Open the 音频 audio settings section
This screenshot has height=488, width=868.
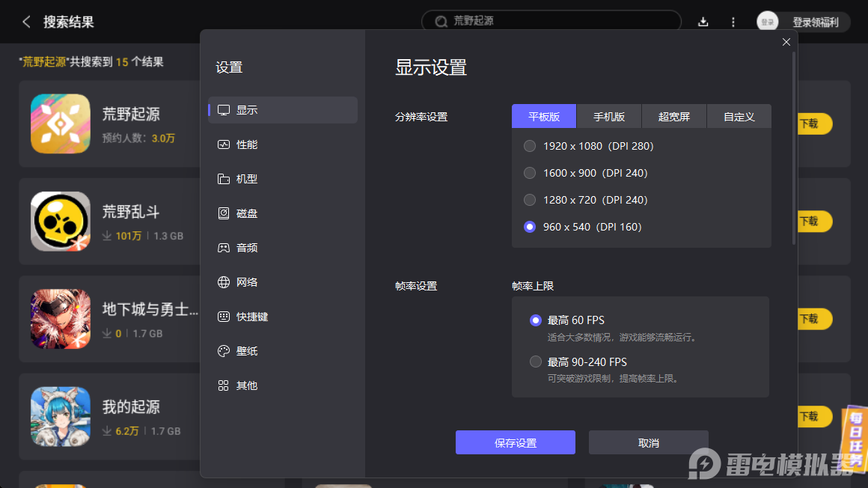click(x=283, y=248)
